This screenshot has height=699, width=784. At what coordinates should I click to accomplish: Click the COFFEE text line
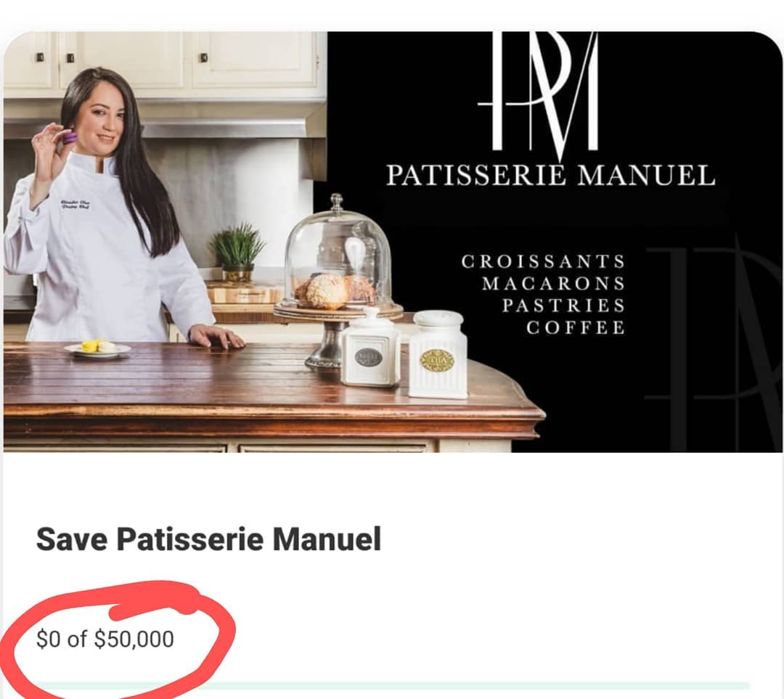pos(576,327)
